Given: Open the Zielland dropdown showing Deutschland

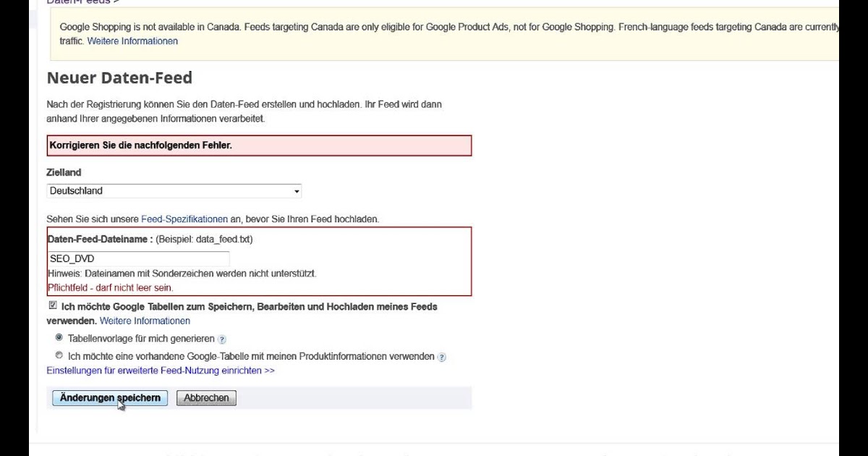Looking at the screenshot, I should click(174, 191).
